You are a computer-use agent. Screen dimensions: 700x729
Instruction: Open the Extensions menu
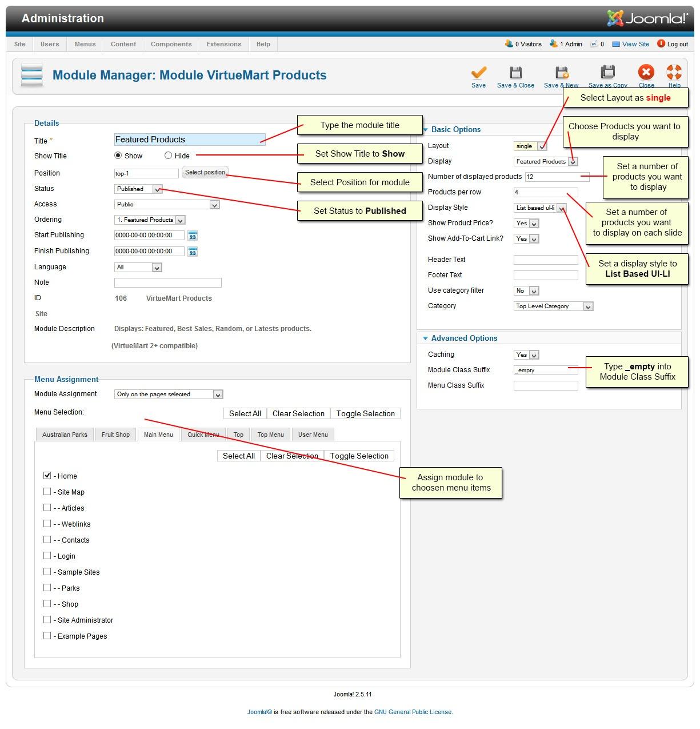point(224,44)
